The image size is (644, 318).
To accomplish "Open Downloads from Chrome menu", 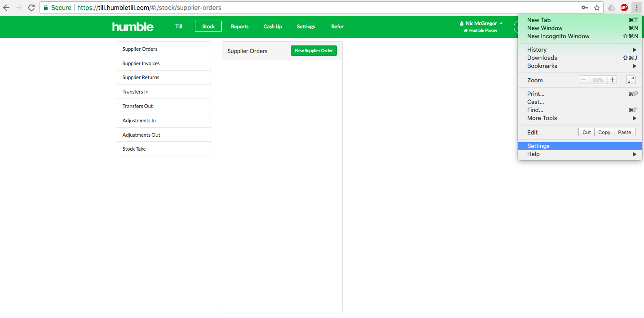I will tap(580, 58).
